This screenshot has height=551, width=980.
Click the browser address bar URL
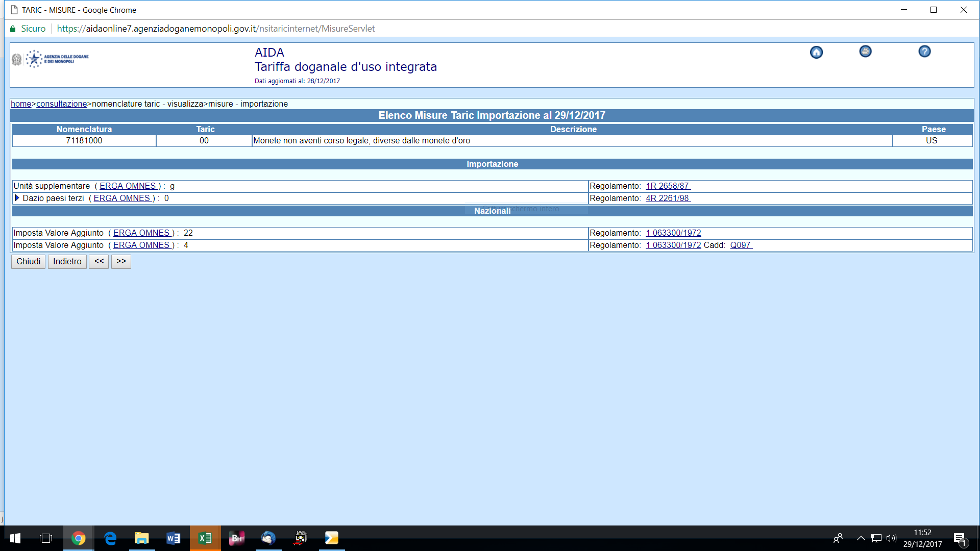[215, 29]
